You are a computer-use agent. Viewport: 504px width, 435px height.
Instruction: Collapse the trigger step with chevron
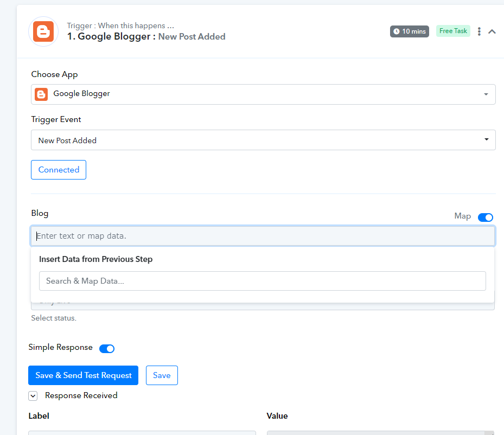492,31
